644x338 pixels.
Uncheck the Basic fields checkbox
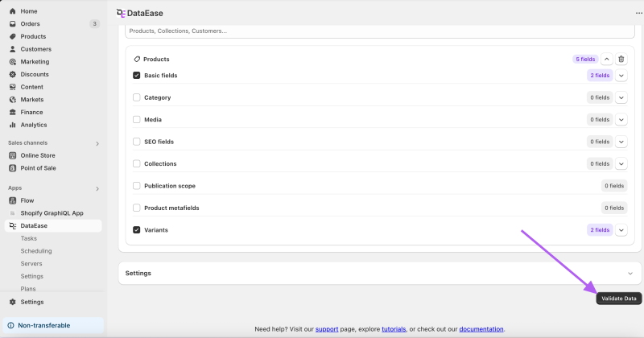click(136, 76)
